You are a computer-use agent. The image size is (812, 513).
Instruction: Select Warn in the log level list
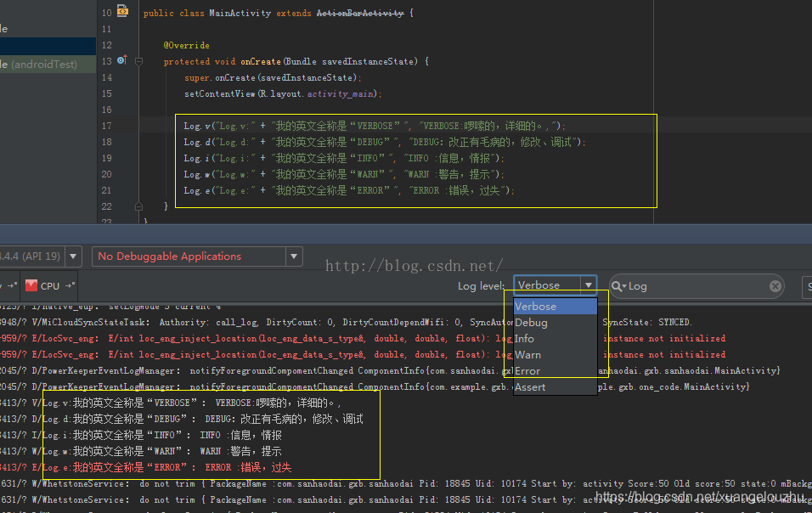tap(555, 355)
